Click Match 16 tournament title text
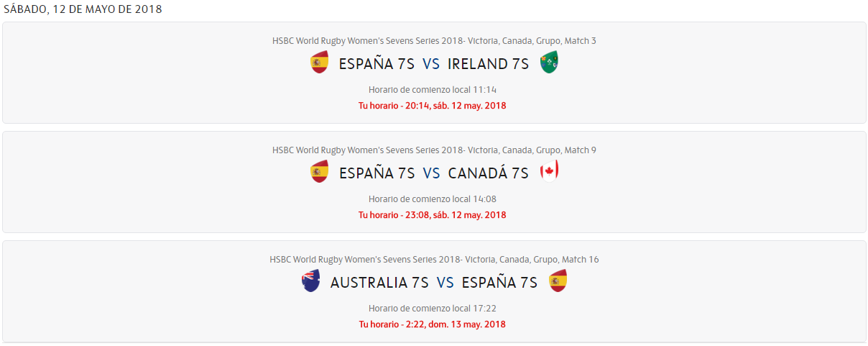Screen dimensions: 868x346 pos(434,260)
